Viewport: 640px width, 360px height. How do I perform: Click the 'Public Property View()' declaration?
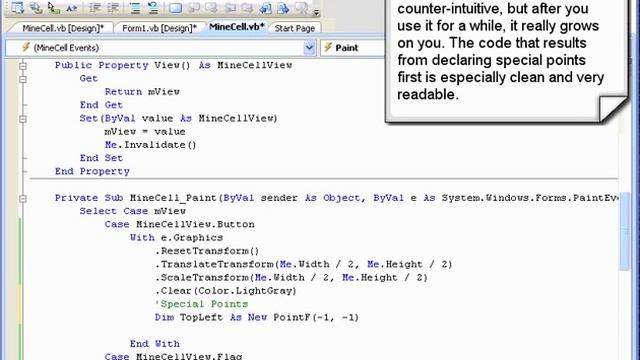click(173, 65)
